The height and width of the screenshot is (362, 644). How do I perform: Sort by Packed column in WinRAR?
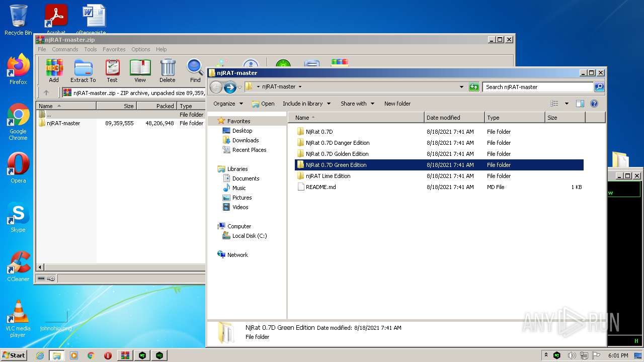click(x=156, y=106)
